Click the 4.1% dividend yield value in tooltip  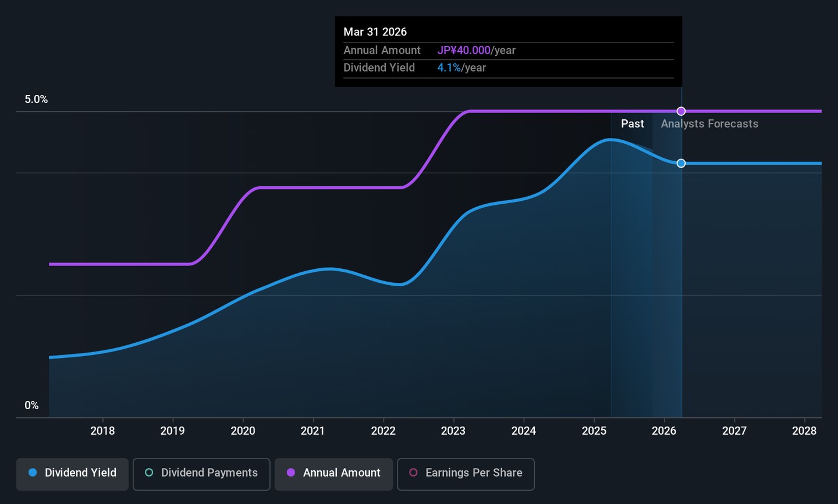(x=449, y=68)
